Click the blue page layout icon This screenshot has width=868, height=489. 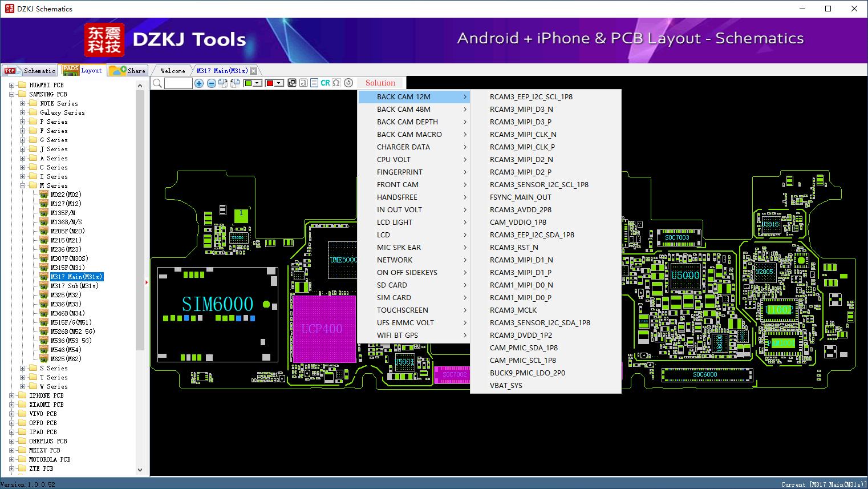314,83
